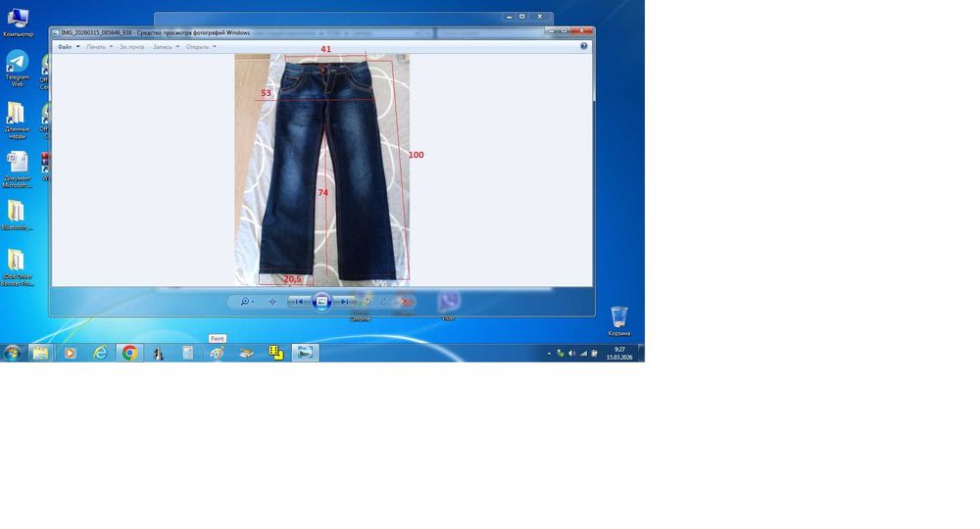Open Windows Explorer from the taskbar

(40, 353)
